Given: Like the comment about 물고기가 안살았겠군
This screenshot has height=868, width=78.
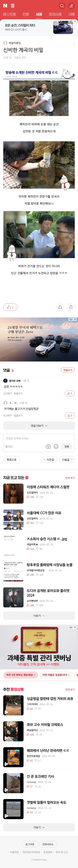Looking at the screenshot, I should point(70,416).
